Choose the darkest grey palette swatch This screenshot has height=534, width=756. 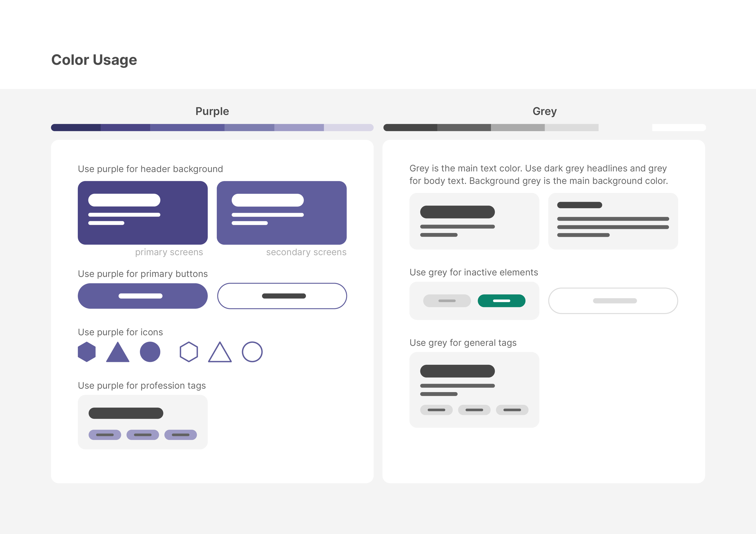(x=411, y=128)
